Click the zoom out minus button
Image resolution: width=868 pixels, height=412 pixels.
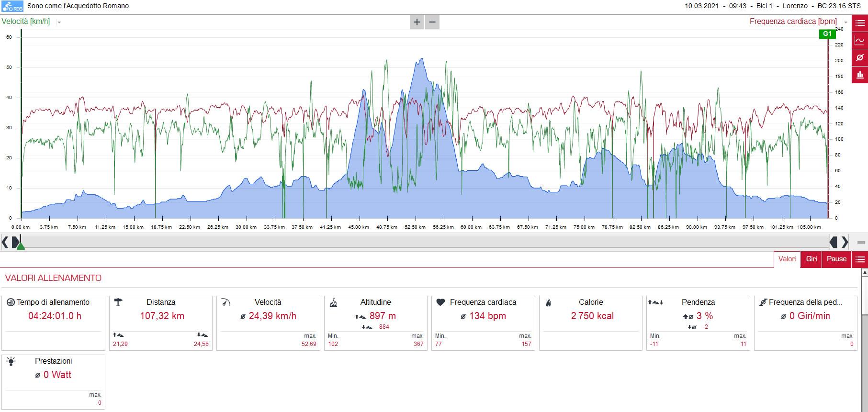(x=432, y=22)
